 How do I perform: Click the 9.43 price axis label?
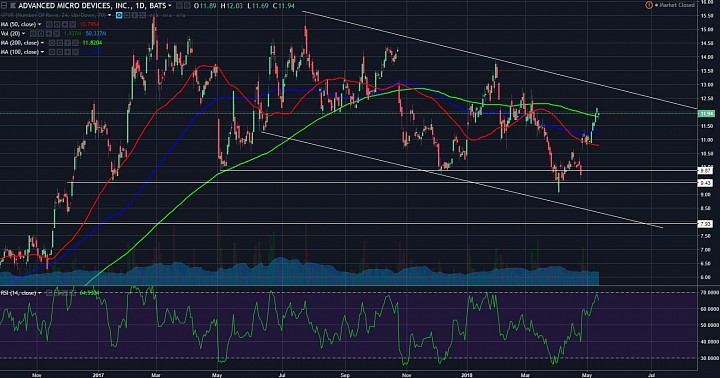pyautogui.click(x=705, y=183)
